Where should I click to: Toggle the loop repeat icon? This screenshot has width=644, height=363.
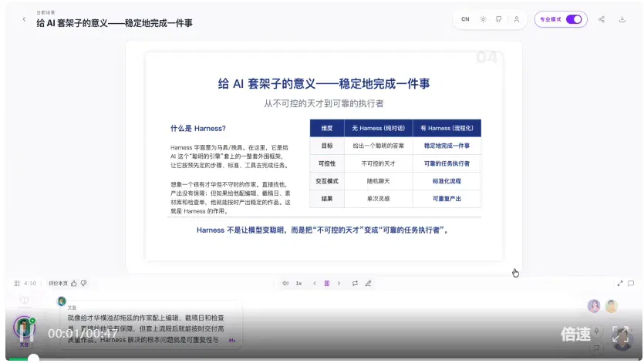tap(355, 284)
